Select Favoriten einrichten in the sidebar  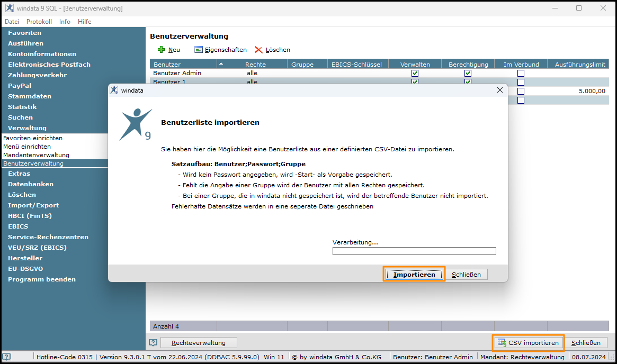click(x=33, y=138)
